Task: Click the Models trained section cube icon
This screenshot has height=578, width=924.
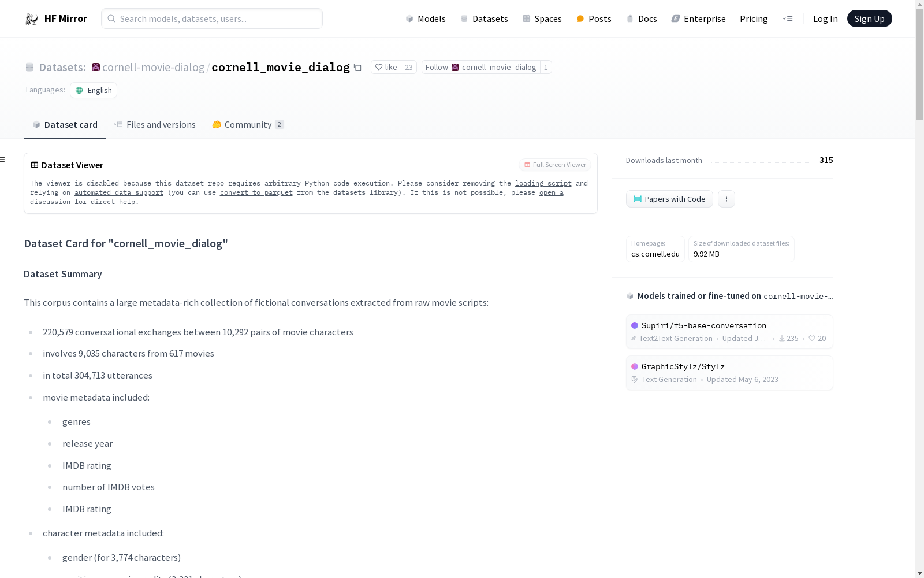Action: pos(630,296)
